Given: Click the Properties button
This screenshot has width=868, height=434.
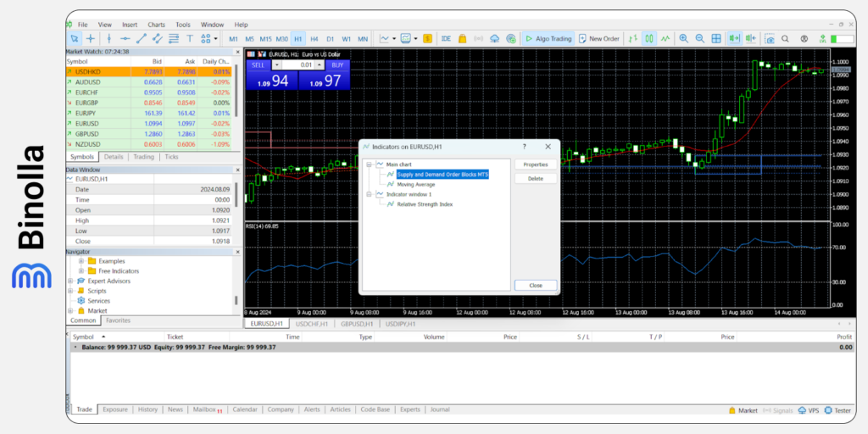Looking at the screenshot, I should pos(536,164).
